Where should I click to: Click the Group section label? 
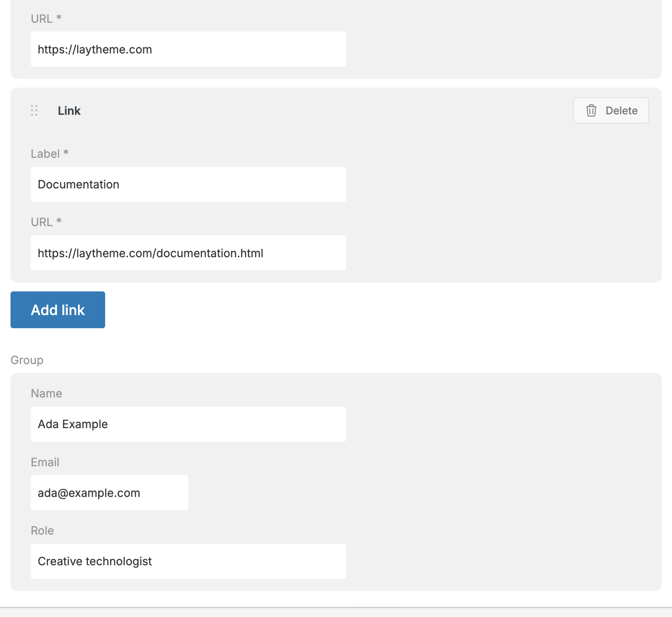[27, 360]
